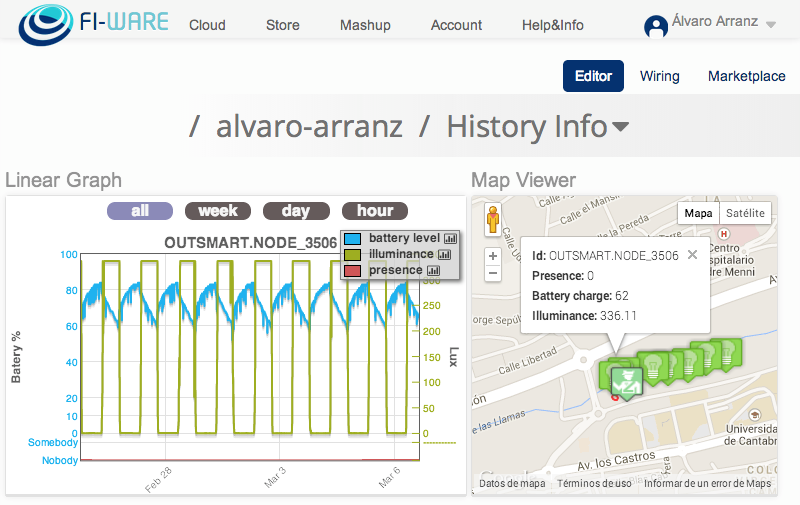Image resolution: width=800 pixels, height=505 pixels.
Task: Click the battery level legend label
Action: pos(404,238)
